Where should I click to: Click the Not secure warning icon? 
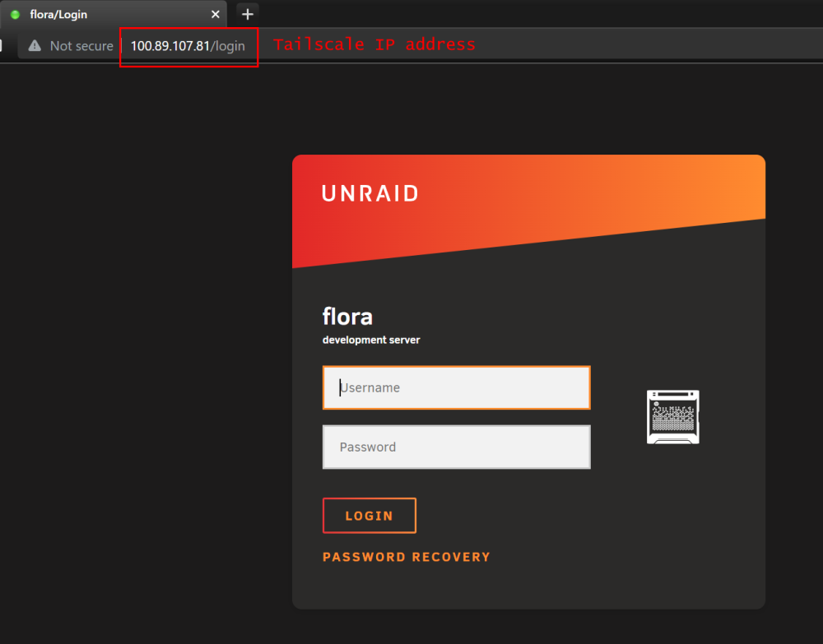[x=35, y=45]
